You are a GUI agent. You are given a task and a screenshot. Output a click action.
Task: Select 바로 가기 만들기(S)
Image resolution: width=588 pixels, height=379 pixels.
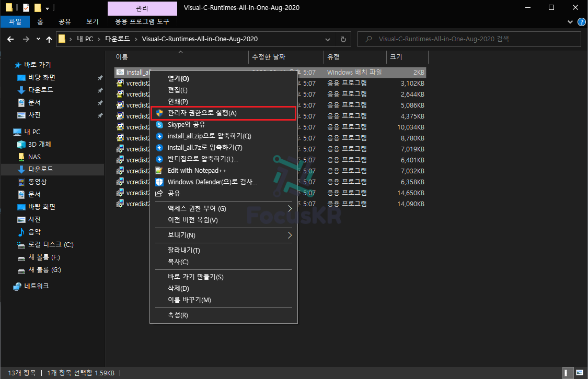coord(224,277)
